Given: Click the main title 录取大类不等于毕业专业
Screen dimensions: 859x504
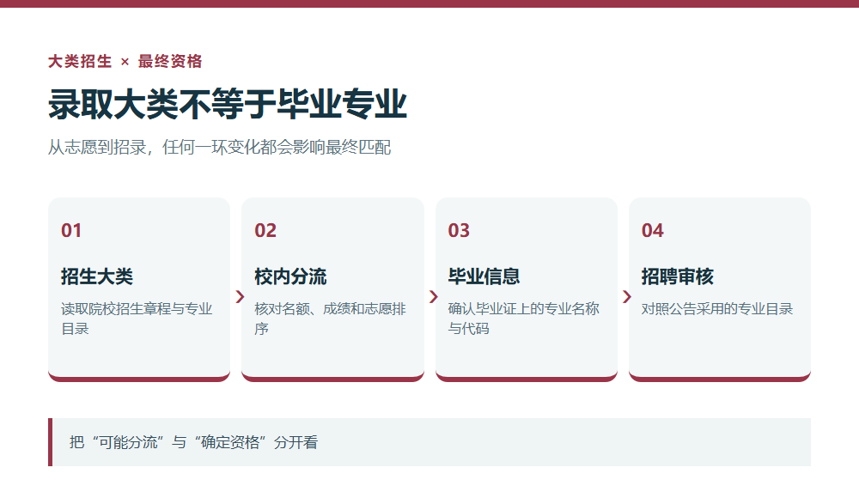Looking at the screenshot, I should (x=228, y=104).
